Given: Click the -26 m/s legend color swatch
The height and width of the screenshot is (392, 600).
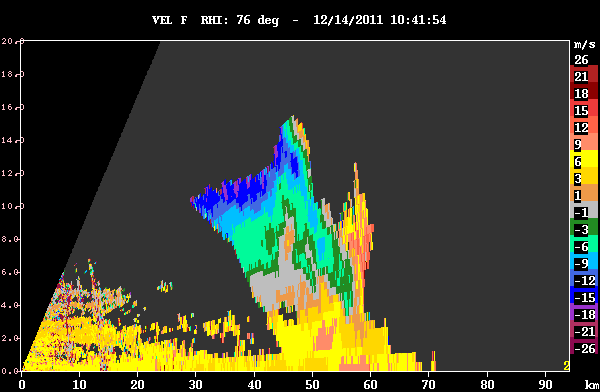Looking at the screenshot, I should click(584, 346).
